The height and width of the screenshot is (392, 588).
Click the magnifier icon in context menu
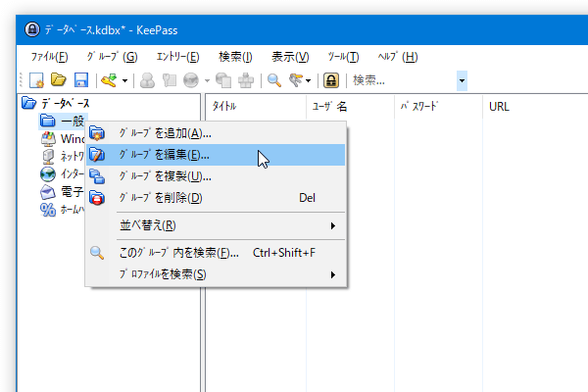point(97,253)
